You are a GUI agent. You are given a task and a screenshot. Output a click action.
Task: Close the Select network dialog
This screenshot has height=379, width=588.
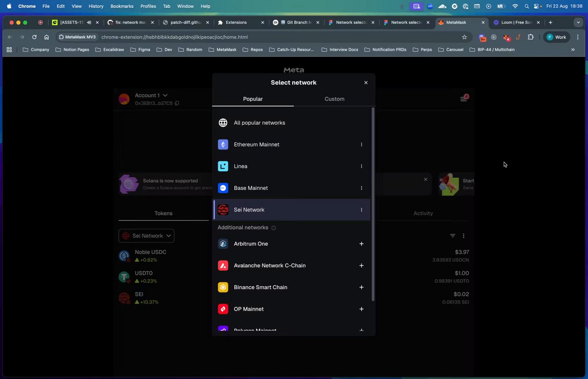(366, 83)
